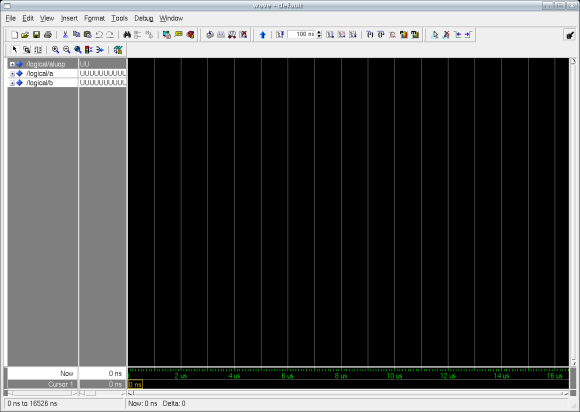Click the Insert Cursor icon

click(x=435, y=34)
